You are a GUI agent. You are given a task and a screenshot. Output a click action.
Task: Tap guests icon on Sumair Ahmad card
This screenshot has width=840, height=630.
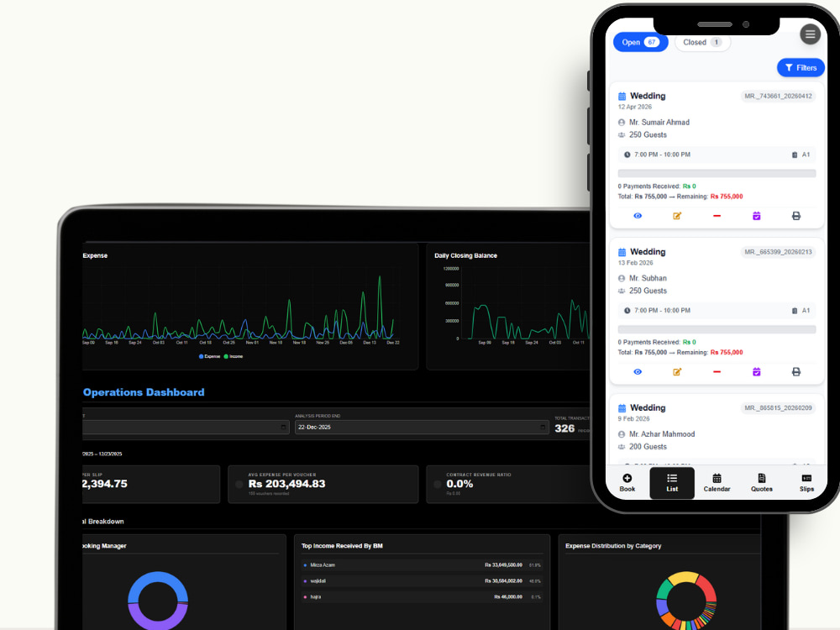pos(622,135)
